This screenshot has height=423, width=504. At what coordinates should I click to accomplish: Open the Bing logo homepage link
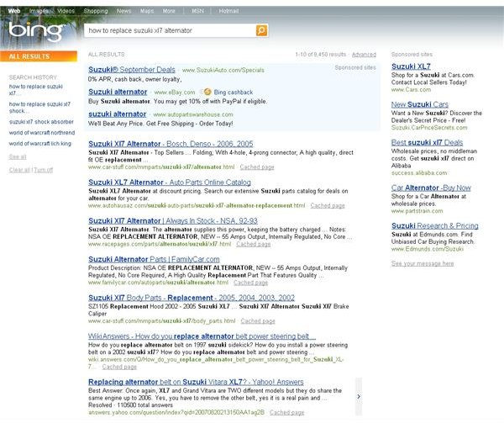35,31
